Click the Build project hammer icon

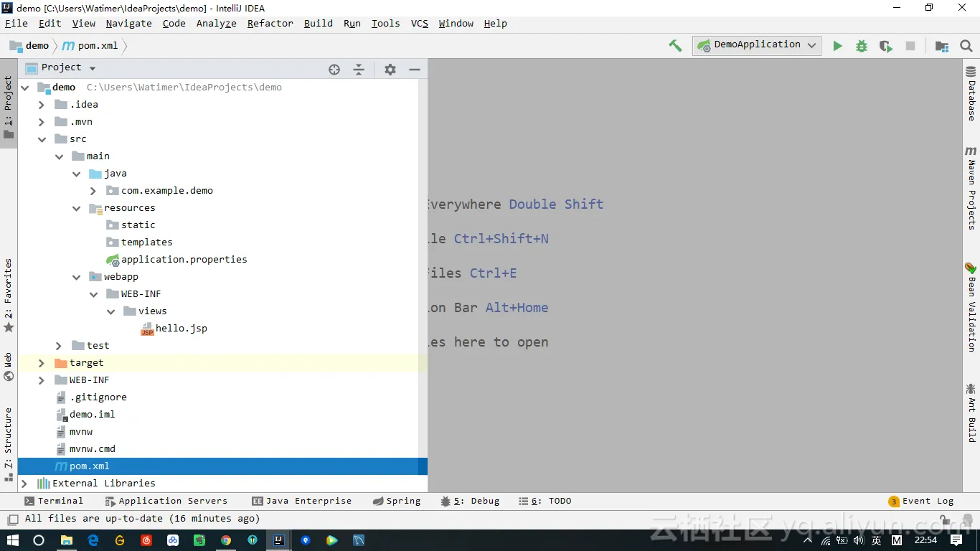coord(675,45)
